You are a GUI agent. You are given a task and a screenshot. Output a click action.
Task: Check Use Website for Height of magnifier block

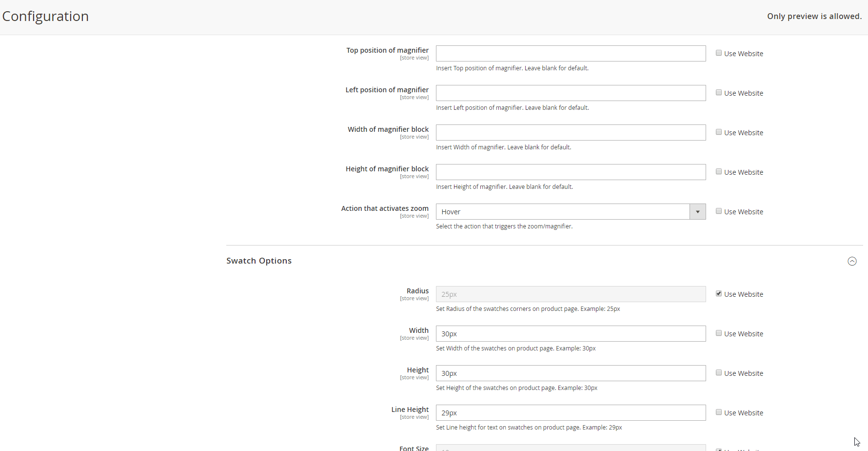coord(719,172)
